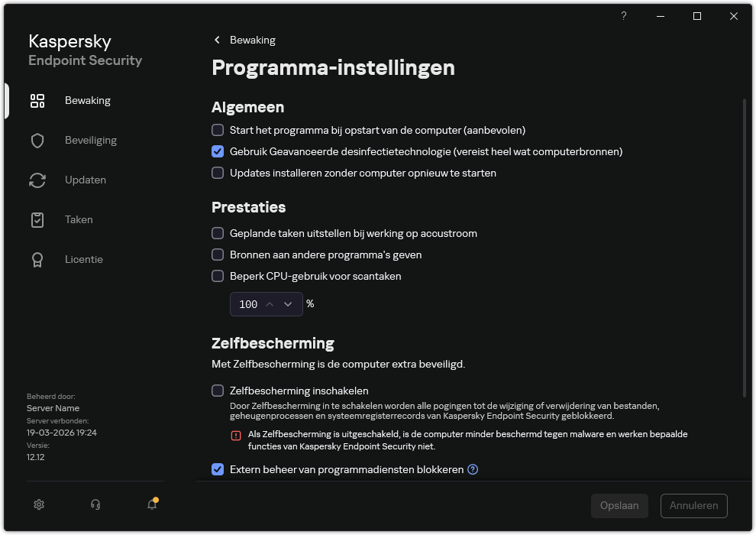
Task: Open notifications via bell icon
Action: pos(151,505)
